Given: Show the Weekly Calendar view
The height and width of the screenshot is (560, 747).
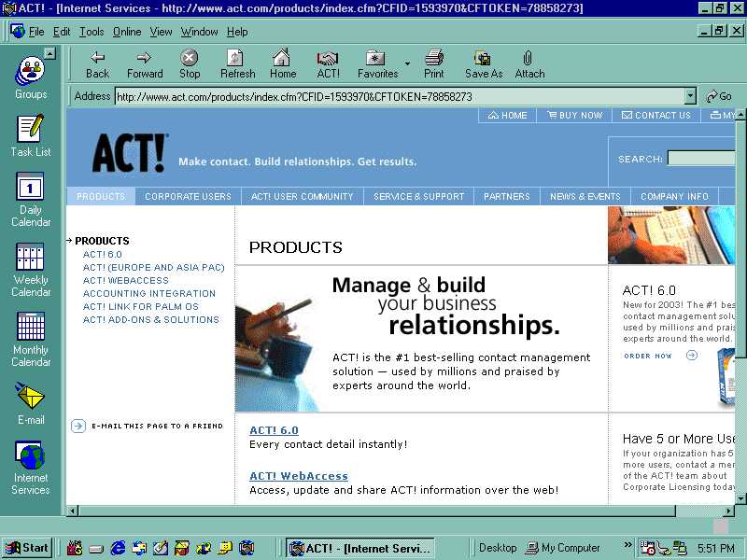Looking at the screenshot, I should coord(31,270).
